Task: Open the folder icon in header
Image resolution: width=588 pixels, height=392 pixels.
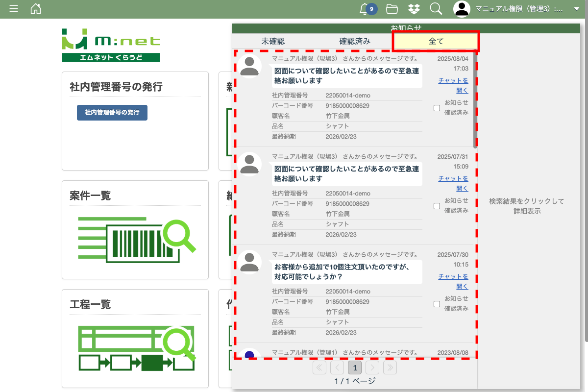Action: pyautogui.click(x=392, y=9)
